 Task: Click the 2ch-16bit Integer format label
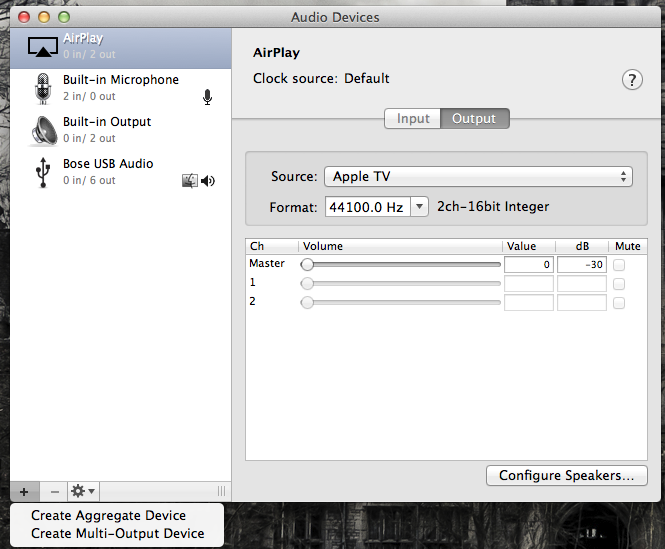493,207
